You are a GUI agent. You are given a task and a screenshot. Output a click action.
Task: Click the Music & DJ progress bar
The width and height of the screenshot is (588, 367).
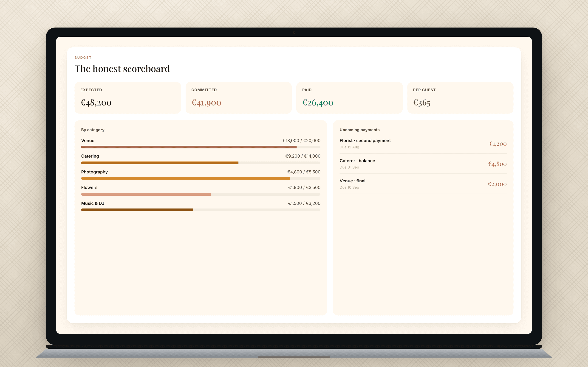(x=201, y=210)
